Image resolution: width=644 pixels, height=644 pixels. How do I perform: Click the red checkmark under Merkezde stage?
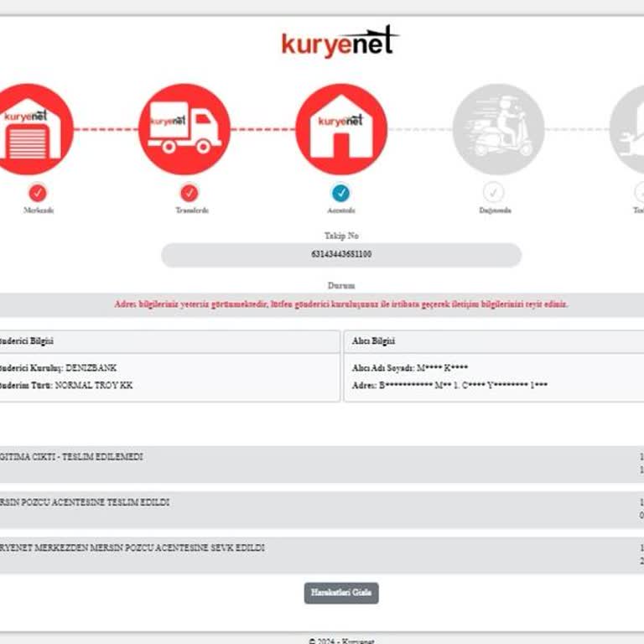pos(38,193)
